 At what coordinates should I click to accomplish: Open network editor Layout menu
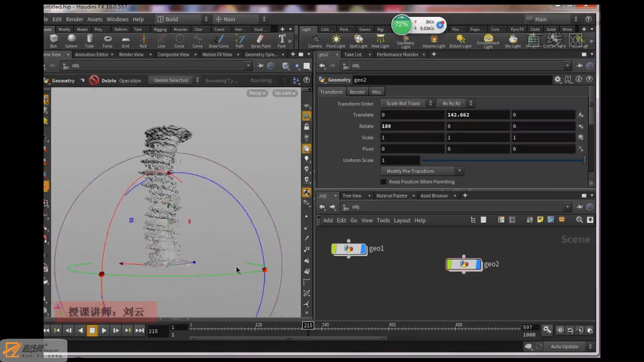point(402,220)
